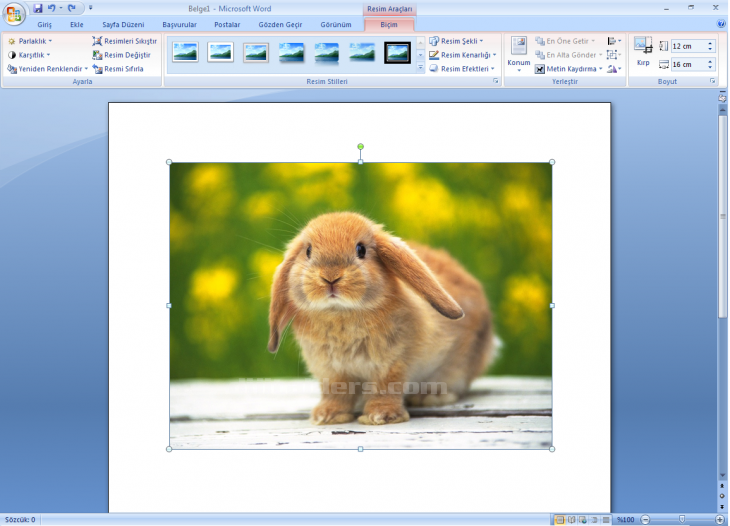Open the Konum position menu
The width and height of the screenshot is (730, 526).
point(519,54)
